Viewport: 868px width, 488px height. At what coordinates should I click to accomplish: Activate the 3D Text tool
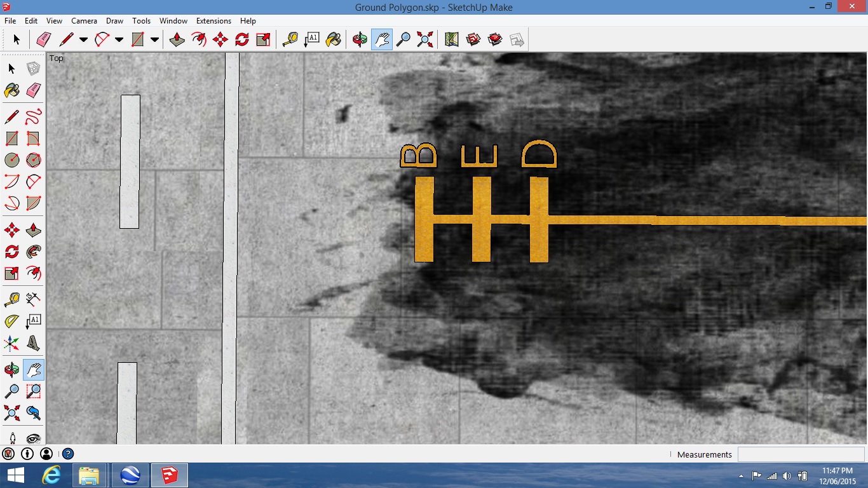point(34,344)
